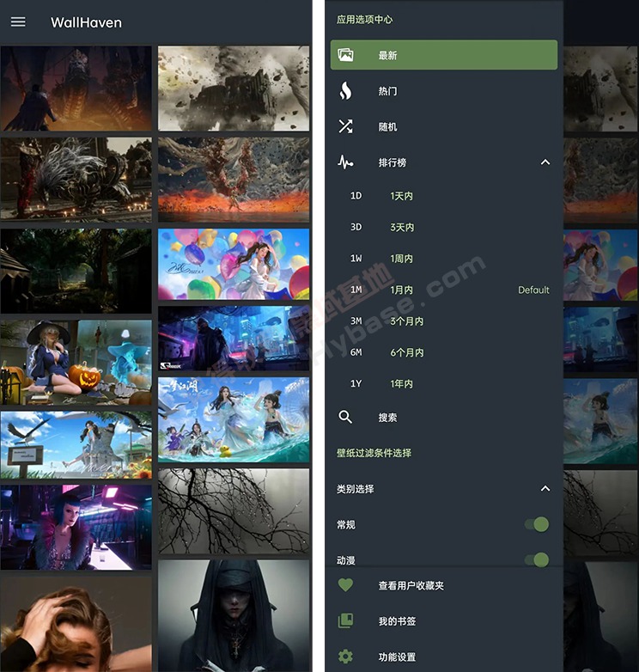Click the WallHaven title text
The height and width of the screenshot is (672, 639).
pos(86,22)
